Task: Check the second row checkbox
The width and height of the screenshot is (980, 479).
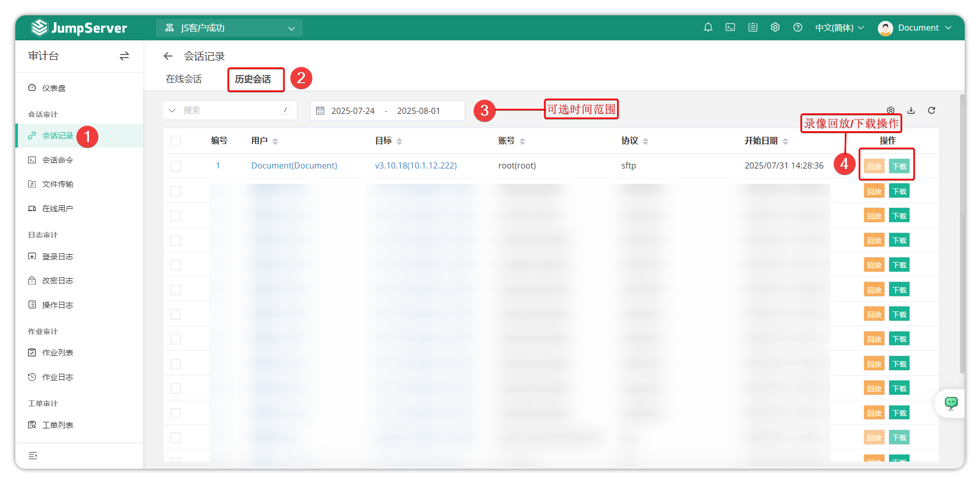Action: [x=176, y=191]
